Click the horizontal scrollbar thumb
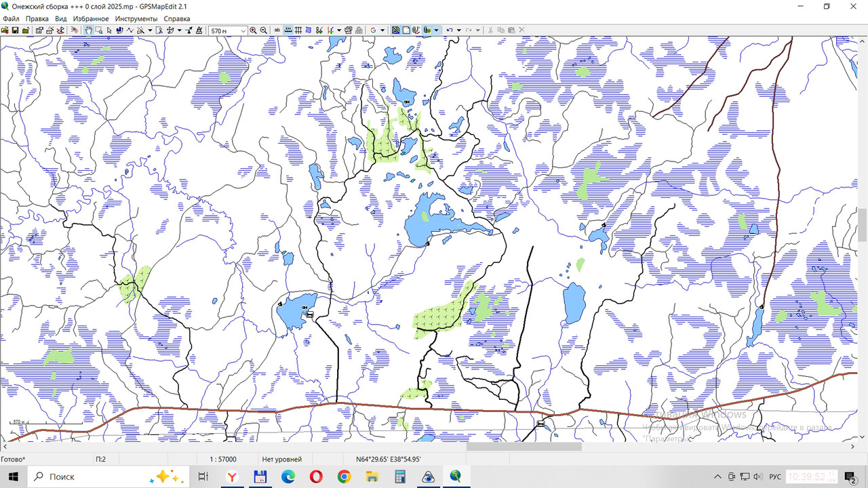The width and height of the screenshot is (868, 488). [524, 447]
